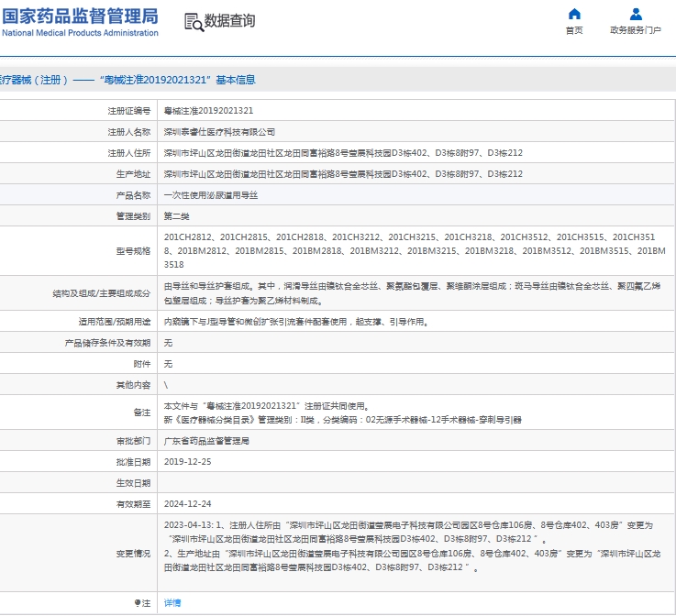Click the 变更情况 change record text
The width and height of the screenshot is (676, 616).
tap(413, 546)
